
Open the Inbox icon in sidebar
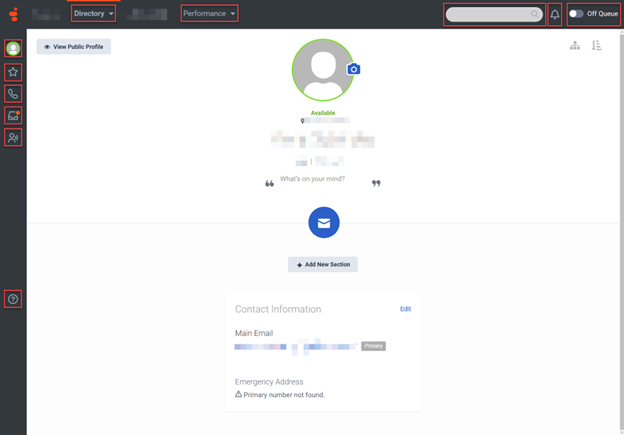tap(13, 116)
